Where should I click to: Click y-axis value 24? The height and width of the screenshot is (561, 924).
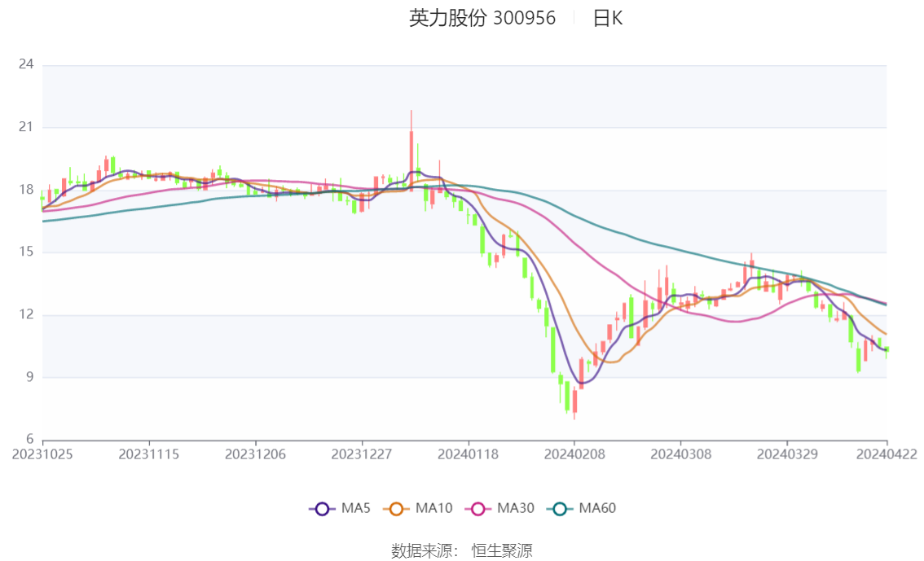pyautogui.click(x=26, y=64)
